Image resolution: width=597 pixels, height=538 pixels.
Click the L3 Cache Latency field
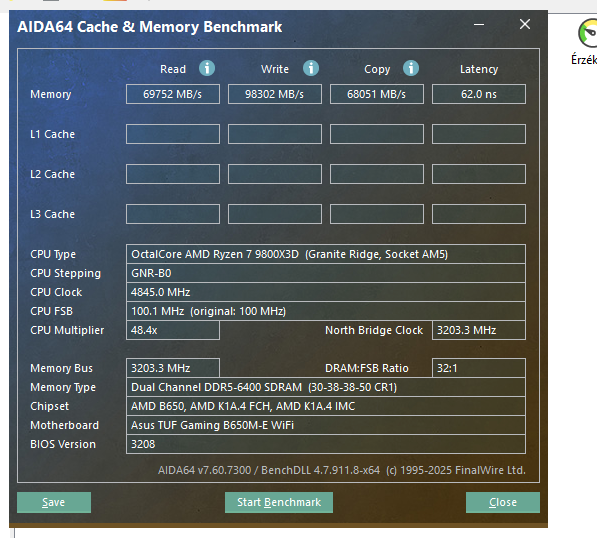click(479, 214)
